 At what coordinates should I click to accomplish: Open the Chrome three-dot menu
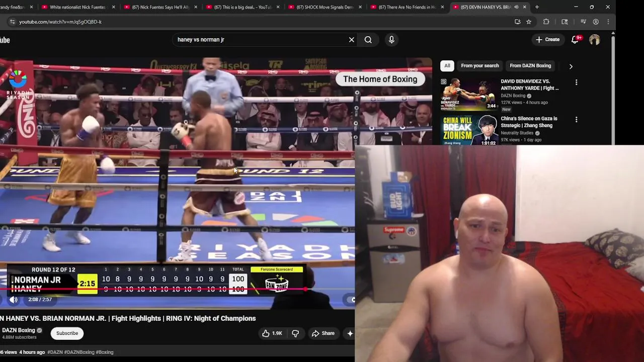(x=608, y=22)
